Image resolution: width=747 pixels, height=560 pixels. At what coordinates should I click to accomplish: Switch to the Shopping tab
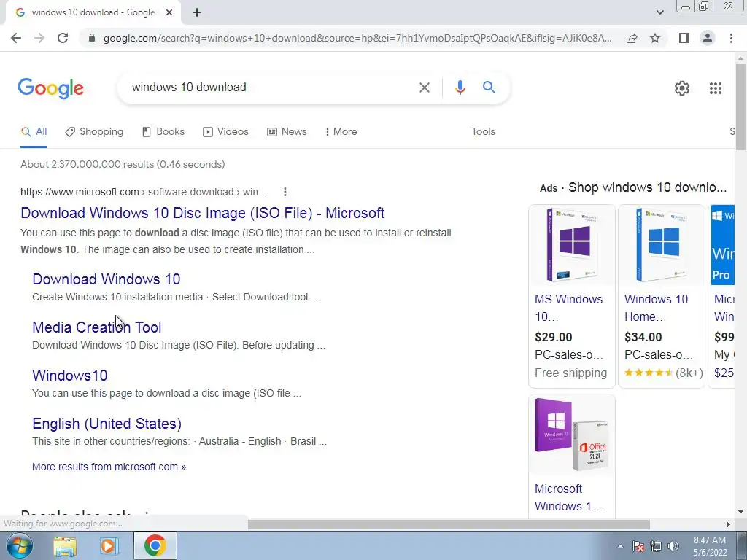[x=94, y=132]
